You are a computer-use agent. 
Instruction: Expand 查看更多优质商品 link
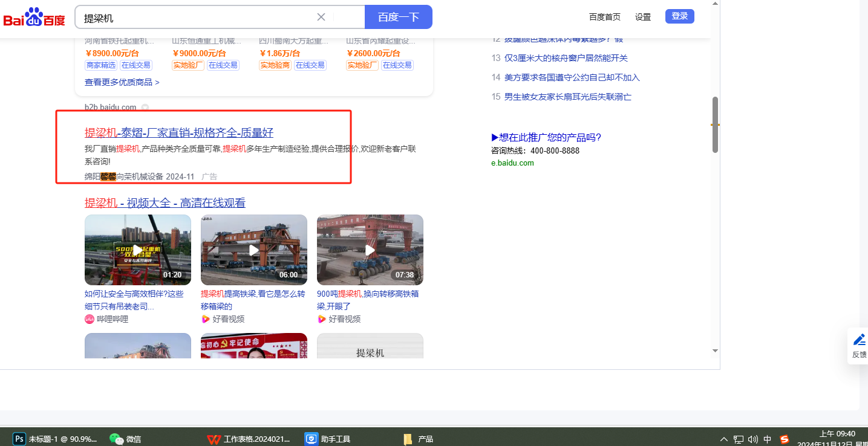(122, 82)
